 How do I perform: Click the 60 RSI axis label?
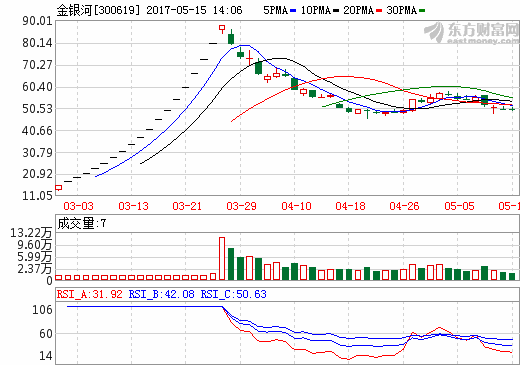coord(46,334)
